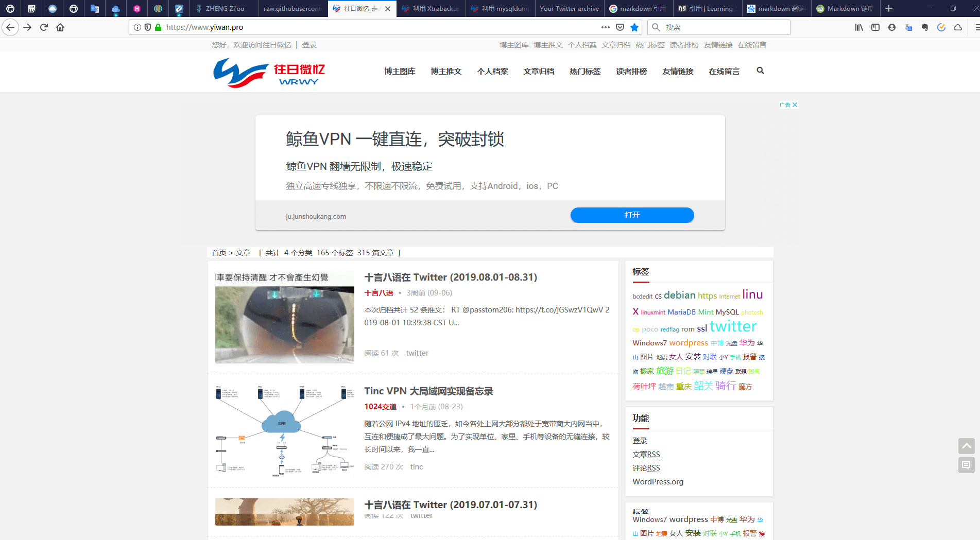980x540 pixels.
Task: Open 个人档案 in main navigation
Action: pos(492,72)
